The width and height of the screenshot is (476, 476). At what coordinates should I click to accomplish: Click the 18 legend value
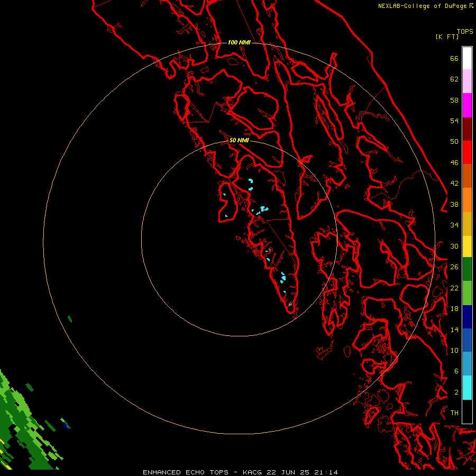[454, 309]
